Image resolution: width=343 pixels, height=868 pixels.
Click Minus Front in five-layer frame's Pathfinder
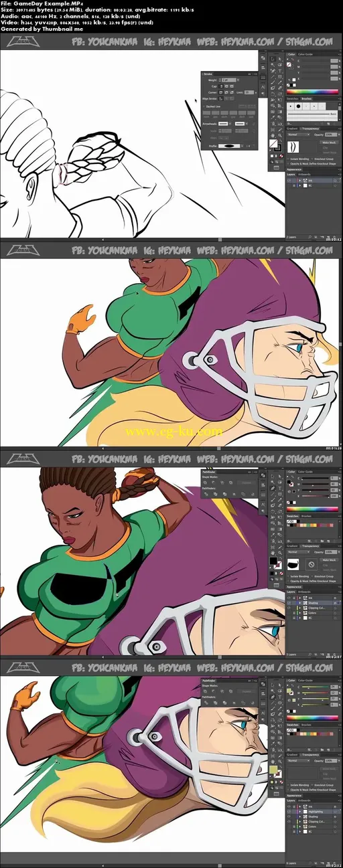click(x=214, y=483)
